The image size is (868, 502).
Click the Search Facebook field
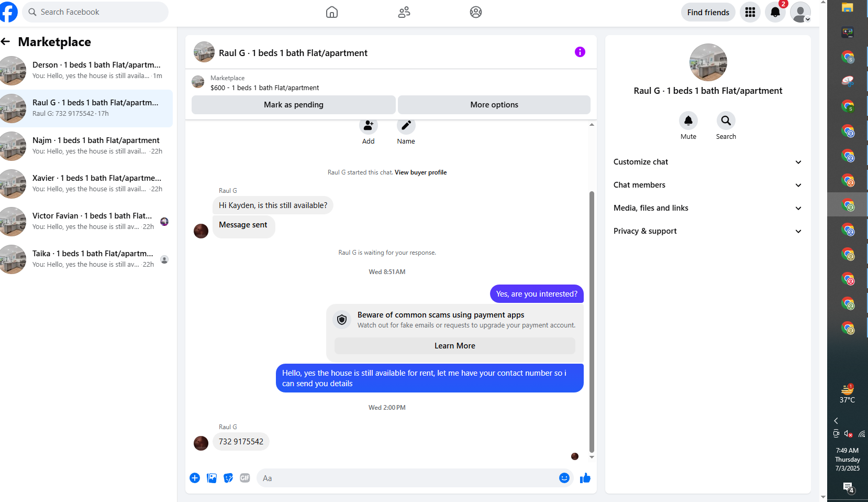coord(95,12)
